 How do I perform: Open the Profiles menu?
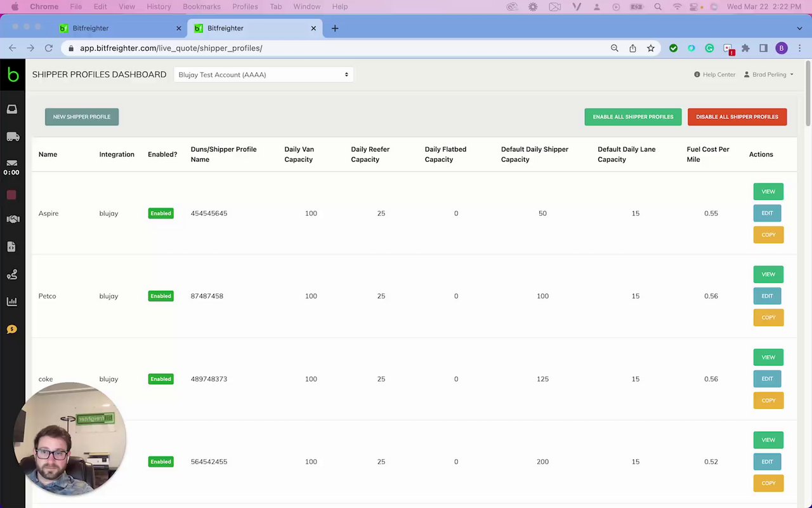click(x=245, y=6)
